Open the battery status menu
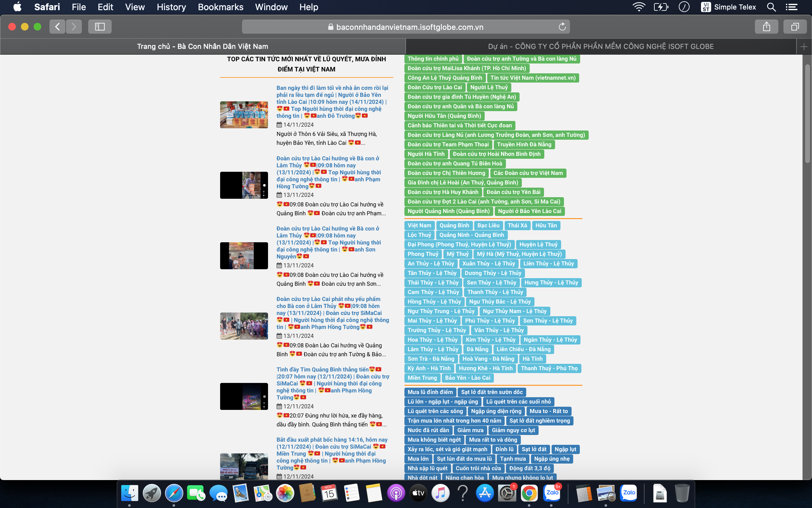The image size is (812, 508). (661, 7)
